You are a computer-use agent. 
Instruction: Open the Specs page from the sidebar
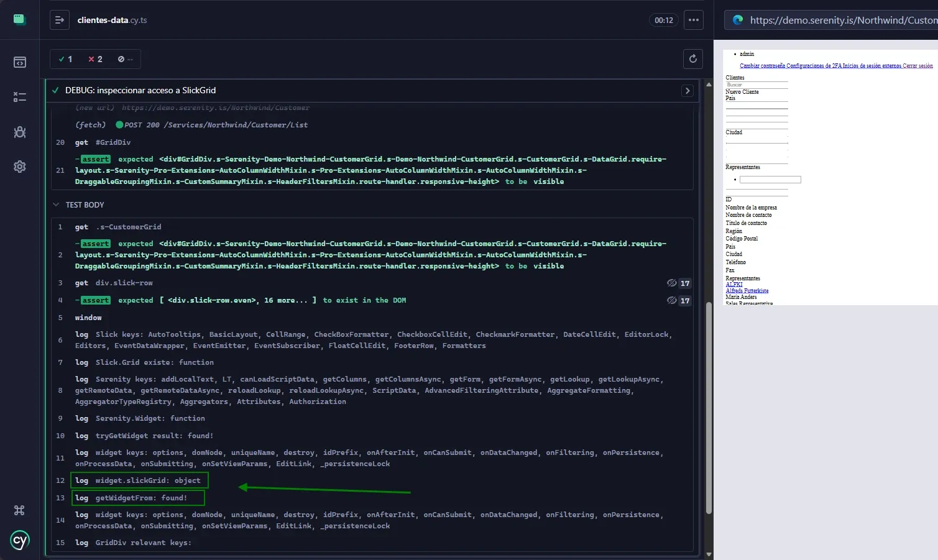coord(19,62)
